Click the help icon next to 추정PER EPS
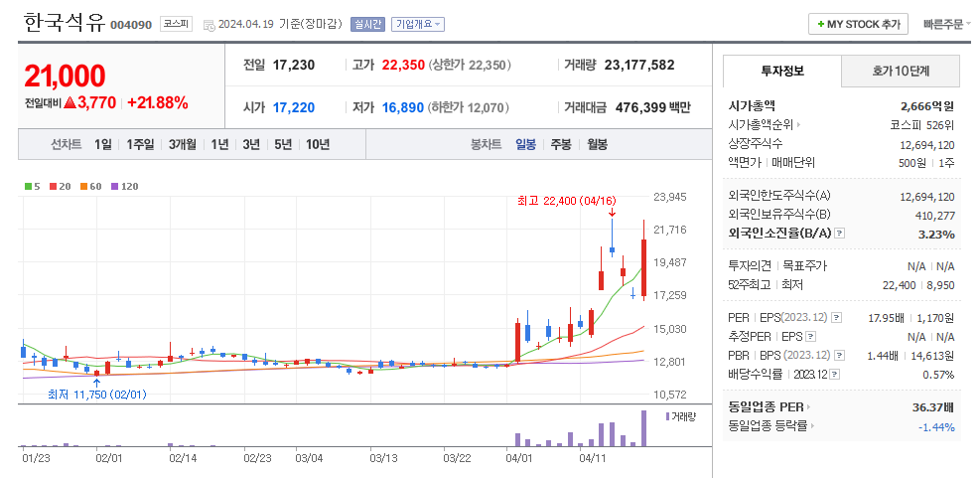 810,337
